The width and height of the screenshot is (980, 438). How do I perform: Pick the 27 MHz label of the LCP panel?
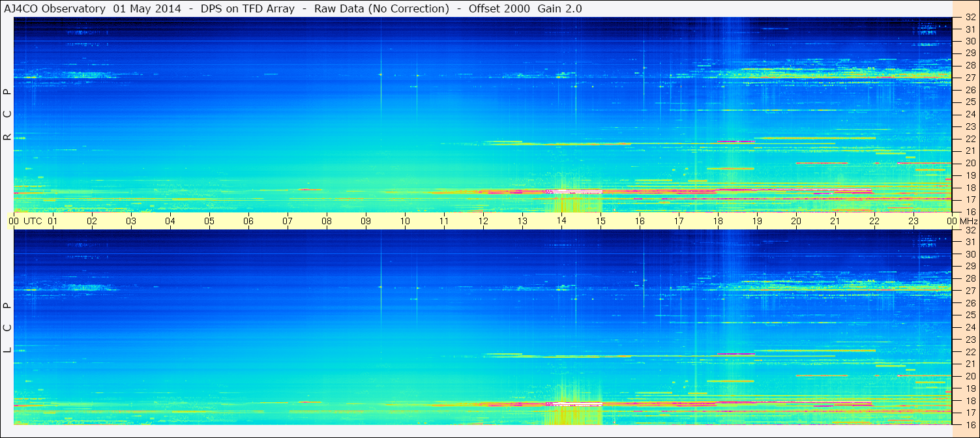[x=970, y=291]
